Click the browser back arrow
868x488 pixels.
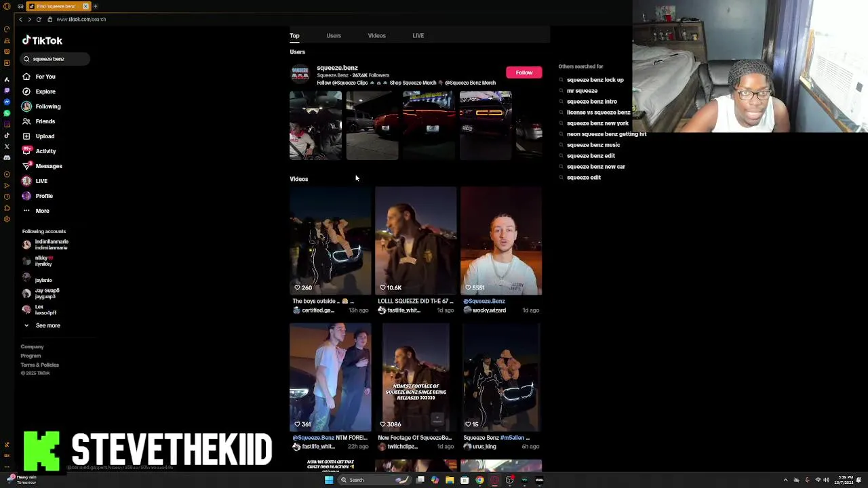click(x=21, y=19)
